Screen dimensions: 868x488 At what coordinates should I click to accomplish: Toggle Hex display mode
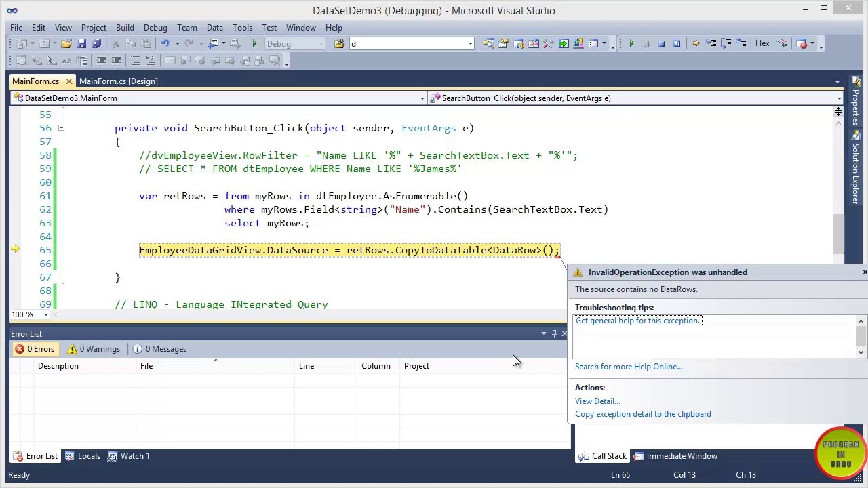pyautogui.click(x=762, y=44)
